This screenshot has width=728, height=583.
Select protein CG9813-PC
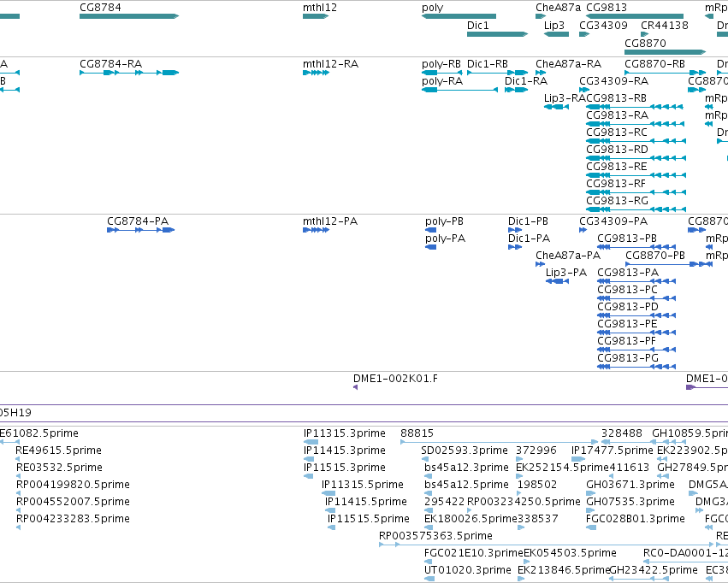[x=636, y=298]
